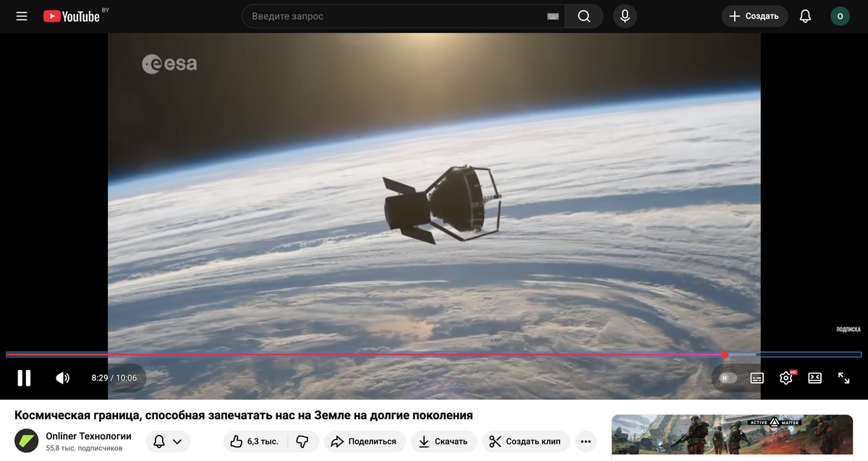Image resolution: width=868 pixels, height=461 pixels.
Task: Open more actions three-dot menu
Action: point(586,441)
